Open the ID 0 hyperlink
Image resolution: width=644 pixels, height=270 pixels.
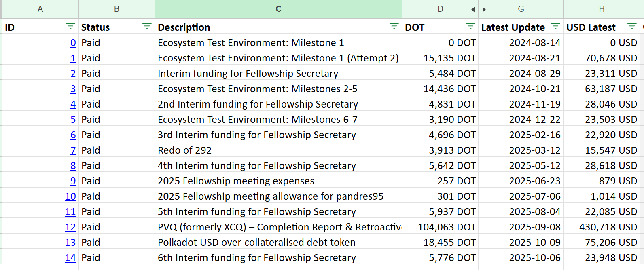tap(73, 43)
